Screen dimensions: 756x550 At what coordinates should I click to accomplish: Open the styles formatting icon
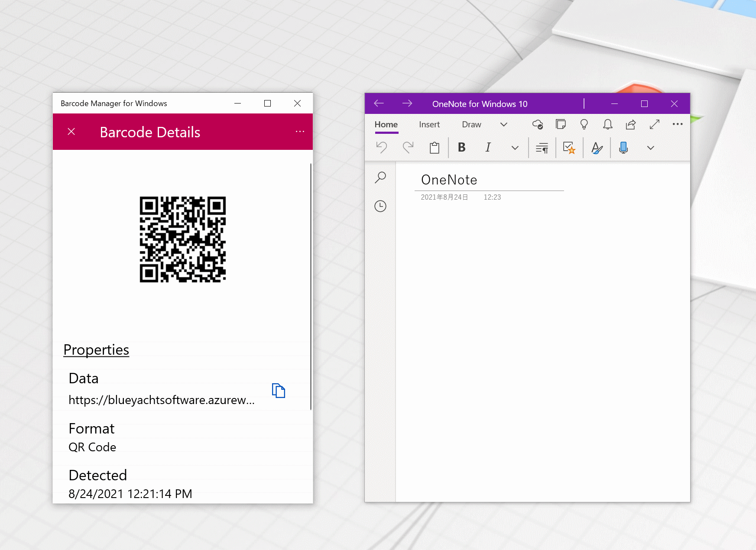[x=597, y=148]
